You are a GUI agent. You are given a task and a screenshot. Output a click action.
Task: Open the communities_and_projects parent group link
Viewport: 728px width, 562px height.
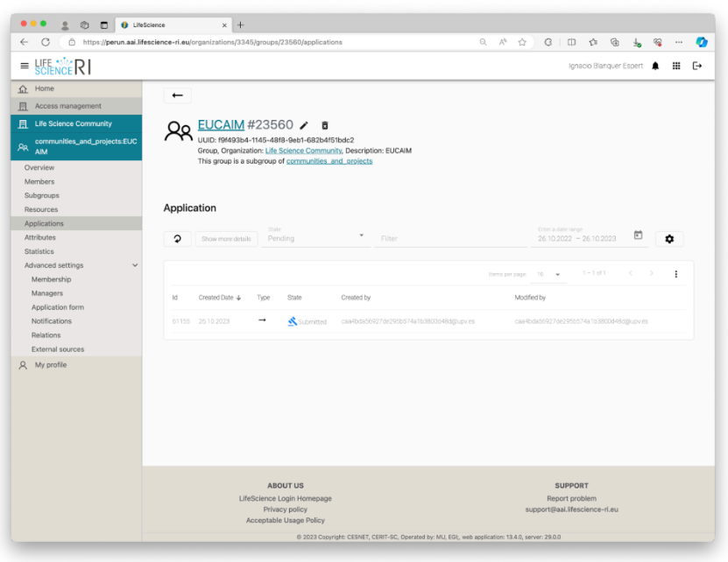click(x=329, y=161)
